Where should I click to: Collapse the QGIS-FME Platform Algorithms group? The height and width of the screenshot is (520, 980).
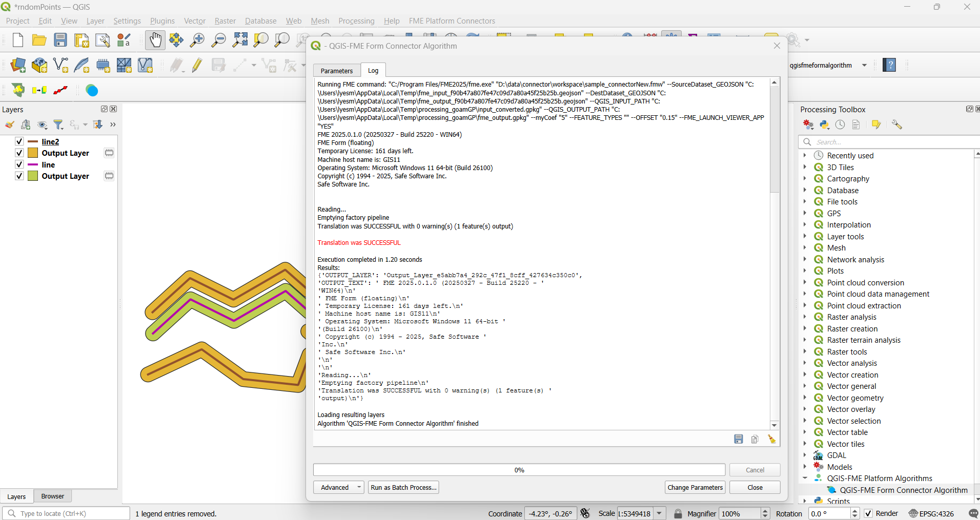pyautogui.click(x=805, y=478)
